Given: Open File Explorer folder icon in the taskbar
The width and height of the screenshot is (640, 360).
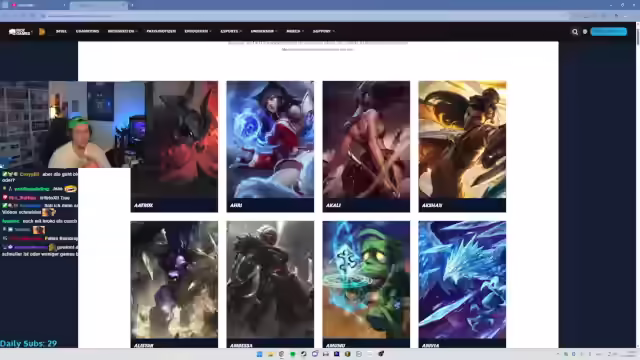Looking at the screenshot, I should [x=270, y=354].
